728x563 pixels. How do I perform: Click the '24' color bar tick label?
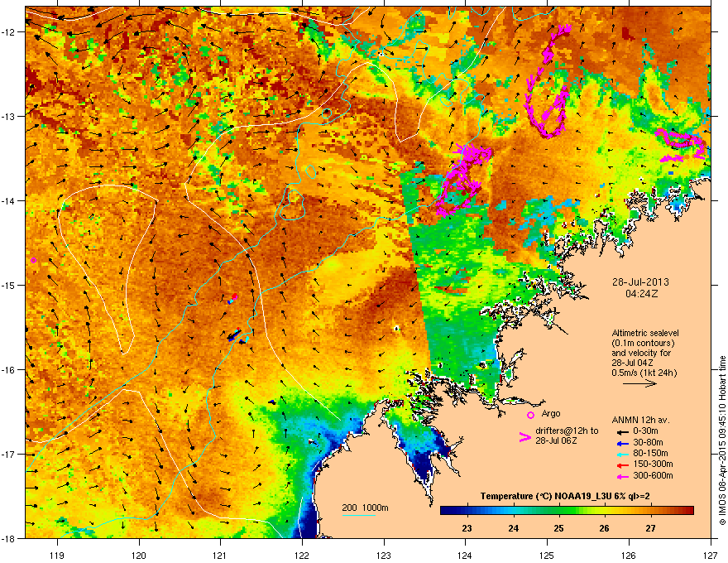pos(513,528)
